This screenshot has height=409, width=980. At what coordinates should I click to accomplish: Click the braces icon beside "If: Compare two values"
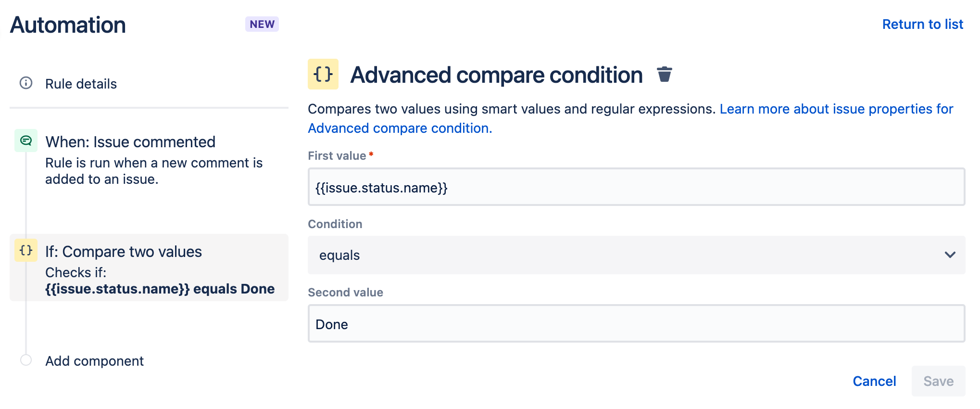(x=25, y=250)
